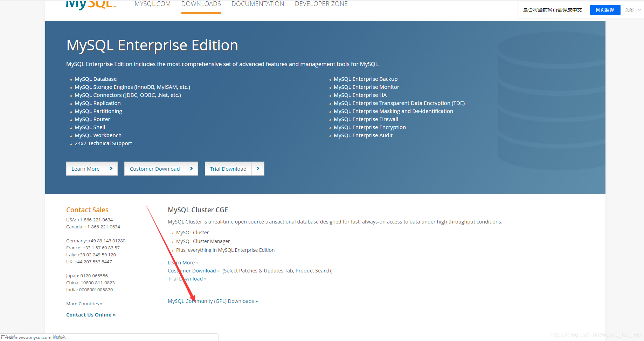Click China: 10800-811-0823 phone number
This screenshot has height=341, width=644.
(90, 283)
